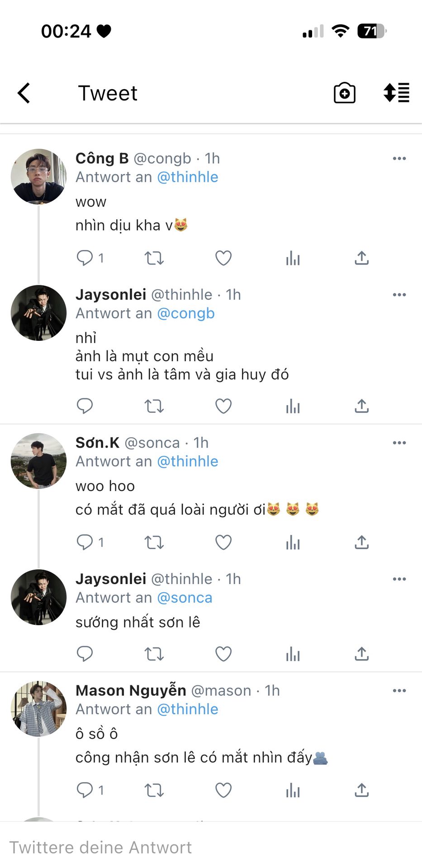This screenshot has height=868, width=422.
Task: Tap the Twittere deine Antwort field
Action: [181, 847]
